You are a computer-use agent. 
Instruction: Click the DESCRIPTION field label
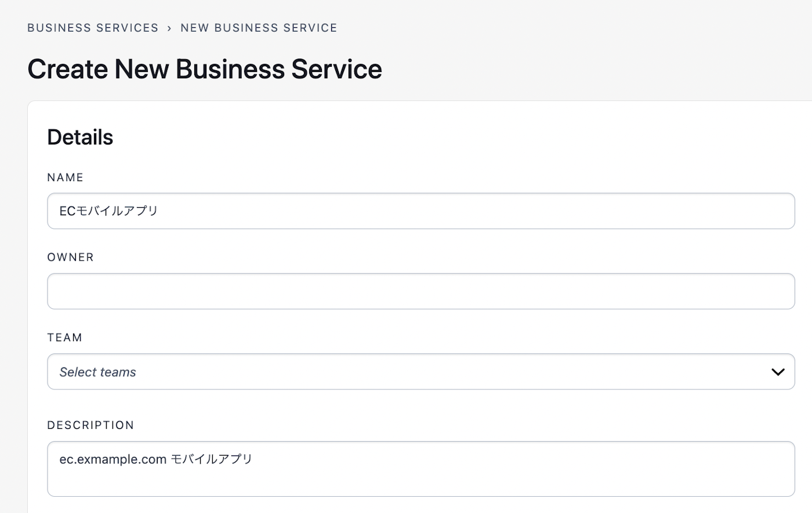click(x=90, y=425)
